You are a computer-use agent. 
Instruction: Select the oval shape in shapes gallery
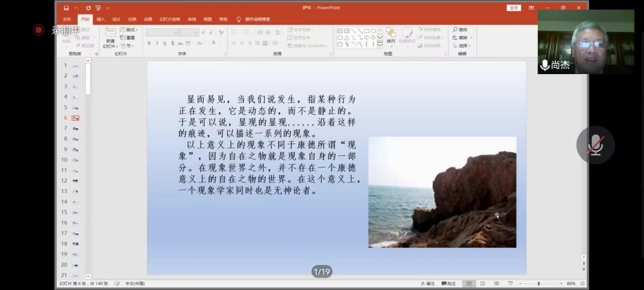(373, 31)
